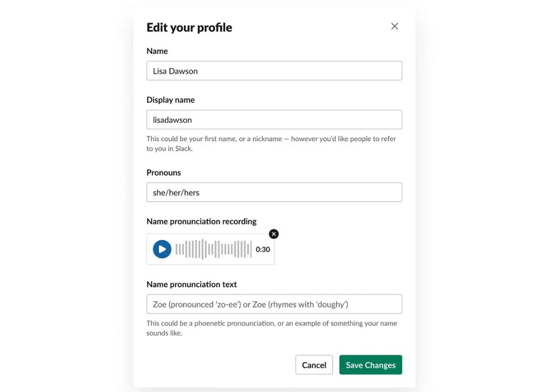
Task: Save Changes to the profile
Action: (x=370, y=364)
